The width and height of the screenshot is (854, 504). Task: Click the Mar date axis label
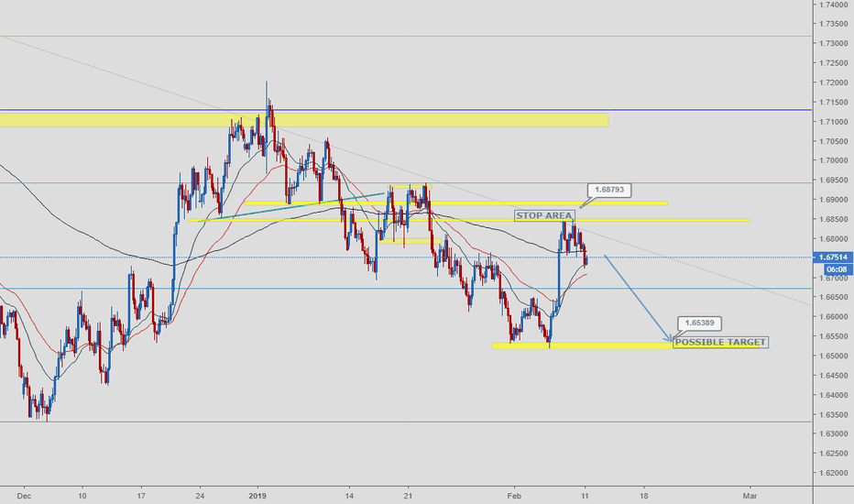coord(750,496)
